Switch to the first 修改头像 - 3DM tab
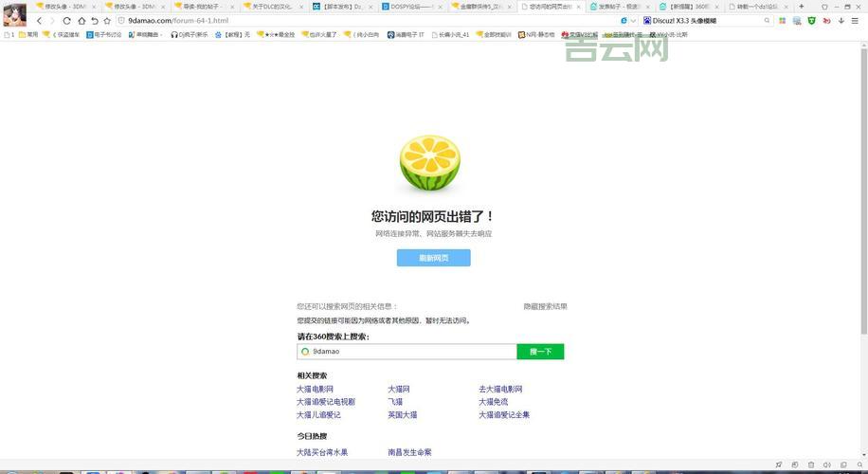Viewport: 868px width, 474px height. [x=65, y=7]
